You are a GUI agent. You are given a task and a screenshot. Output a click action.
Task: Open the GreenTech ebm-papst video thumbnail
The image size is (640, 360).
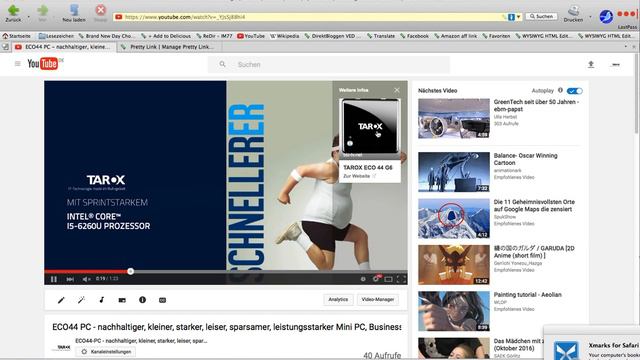(454, 118)
